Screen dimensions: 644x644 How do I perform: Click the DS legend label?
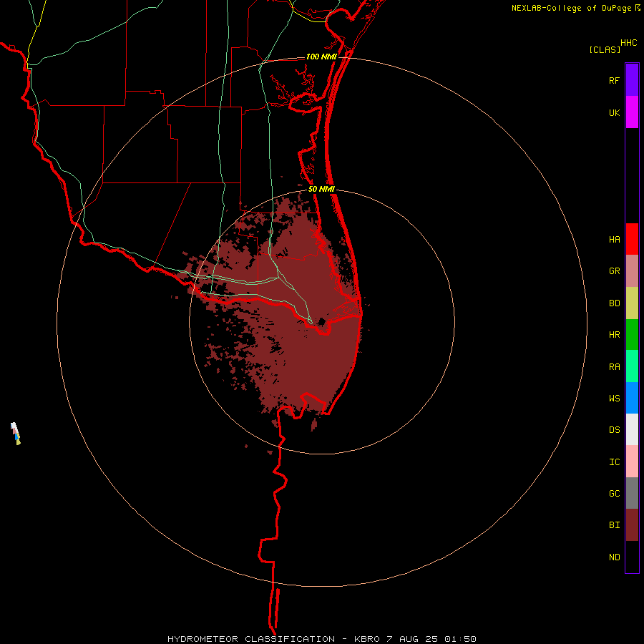(x=614, y=430)
